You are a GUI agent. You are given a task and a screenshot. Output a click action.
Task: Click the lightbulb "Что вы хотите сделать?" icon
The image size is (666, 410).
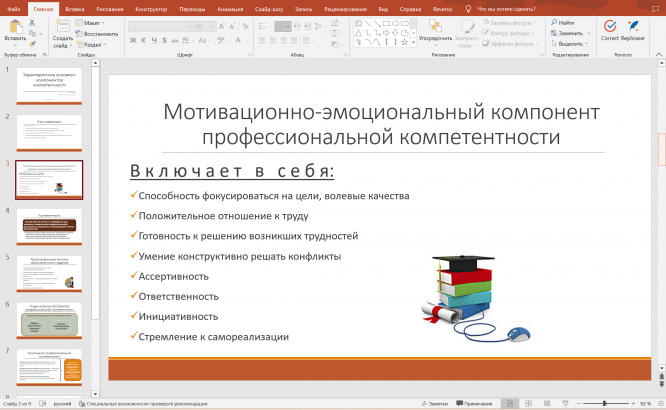point(469,8)
